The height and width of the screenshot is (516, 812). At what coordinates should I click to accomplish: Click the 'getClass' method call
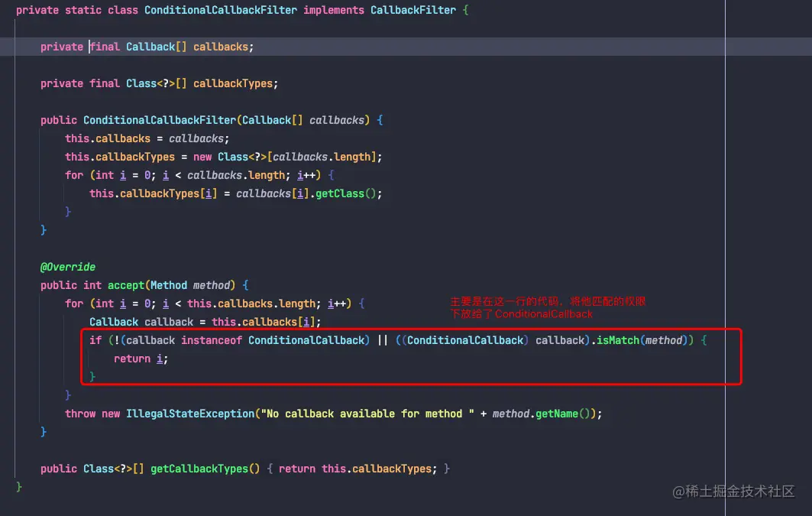click(340, 193)
